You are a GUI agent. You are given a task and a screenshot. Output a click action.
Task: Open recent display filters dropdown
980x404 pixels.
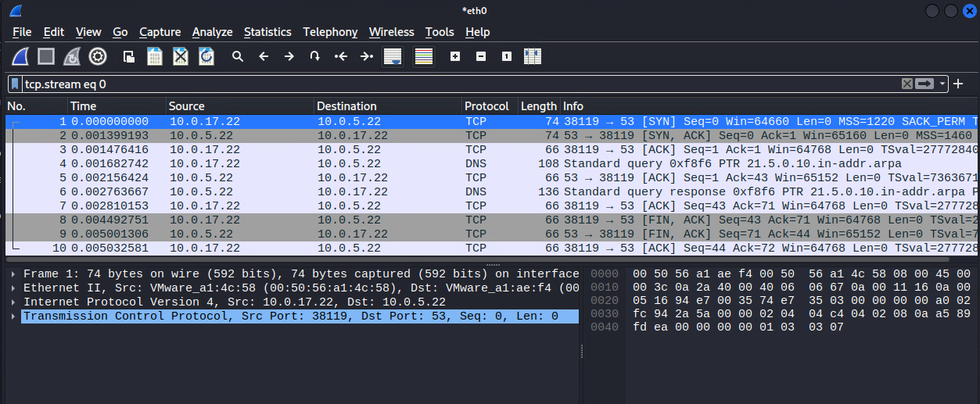(x=942, y=84)
